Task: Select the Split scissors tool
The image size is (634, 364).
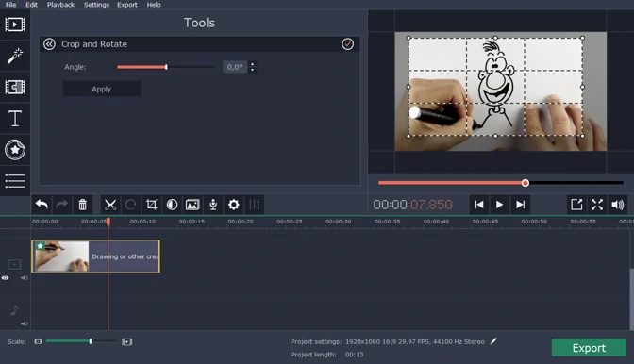Action: (110, 205)
